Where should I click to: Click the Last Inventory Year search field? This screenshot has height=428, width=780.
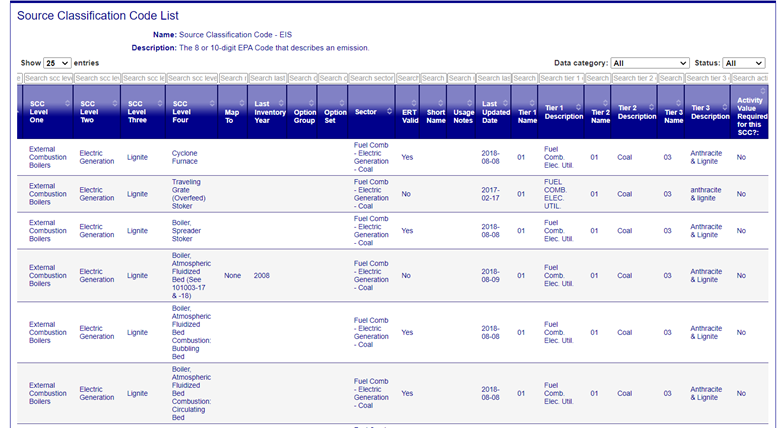tap(268, 78)
